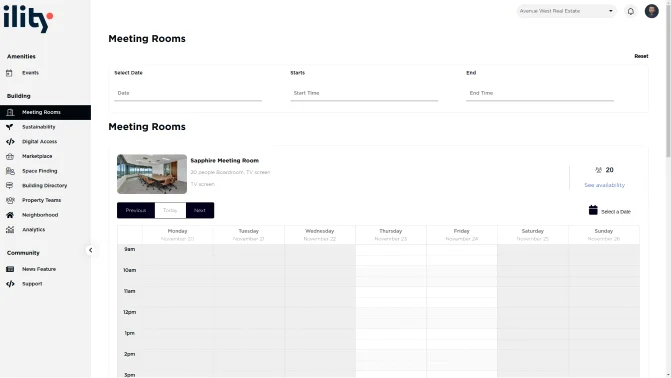
Task: Click the Previous week button
Action: click(x=136, y=210)
